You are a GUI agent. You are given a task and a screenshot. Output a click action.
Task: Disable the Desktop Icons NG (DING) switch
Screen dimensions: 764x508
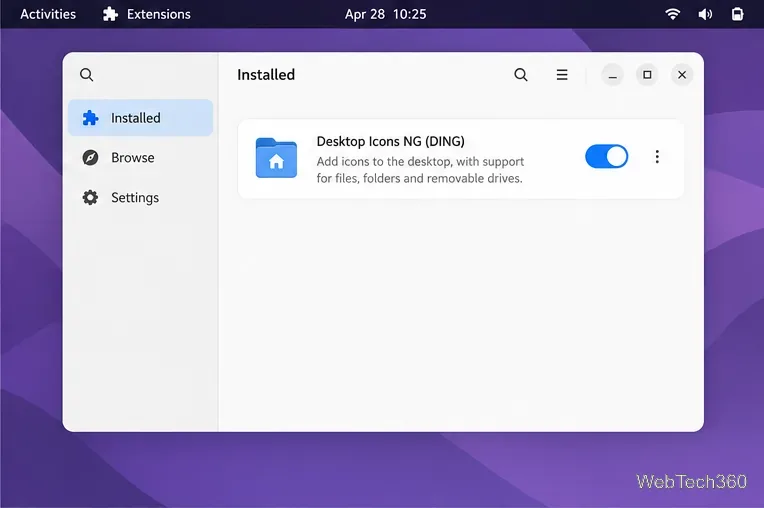coord(607,156)
